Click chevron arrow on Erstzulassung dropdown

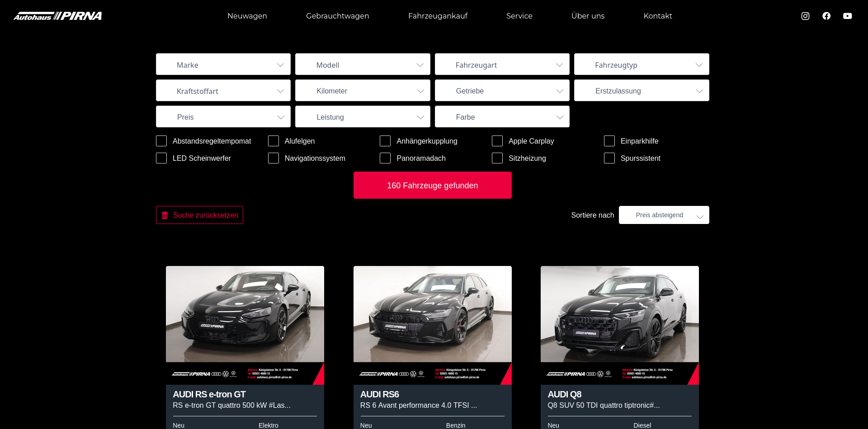(x=699, y=91)
